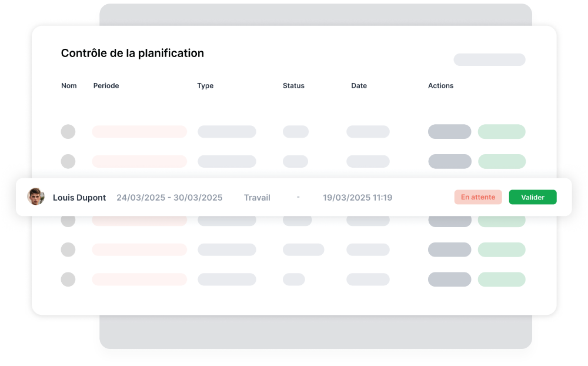Image resolution: width=588 pixels, height=366 pixels.
Task: Expand the Status column header
Action: [293, 86]
